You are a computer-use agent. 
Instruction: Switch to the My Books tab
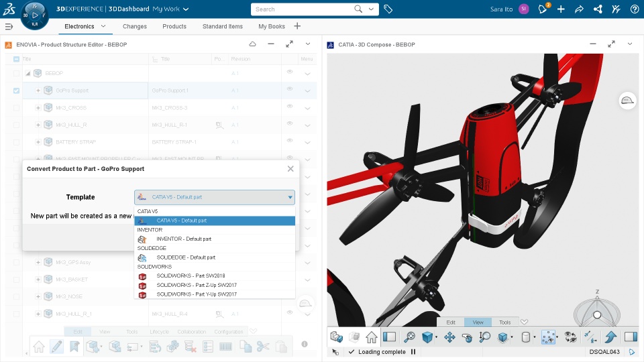coord(272,26)
